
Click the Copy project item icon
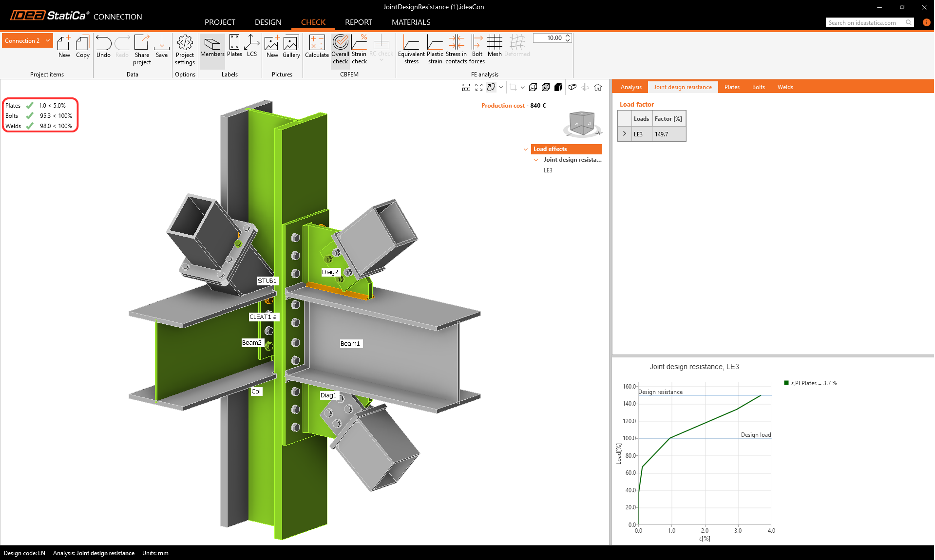click(83, 46)
